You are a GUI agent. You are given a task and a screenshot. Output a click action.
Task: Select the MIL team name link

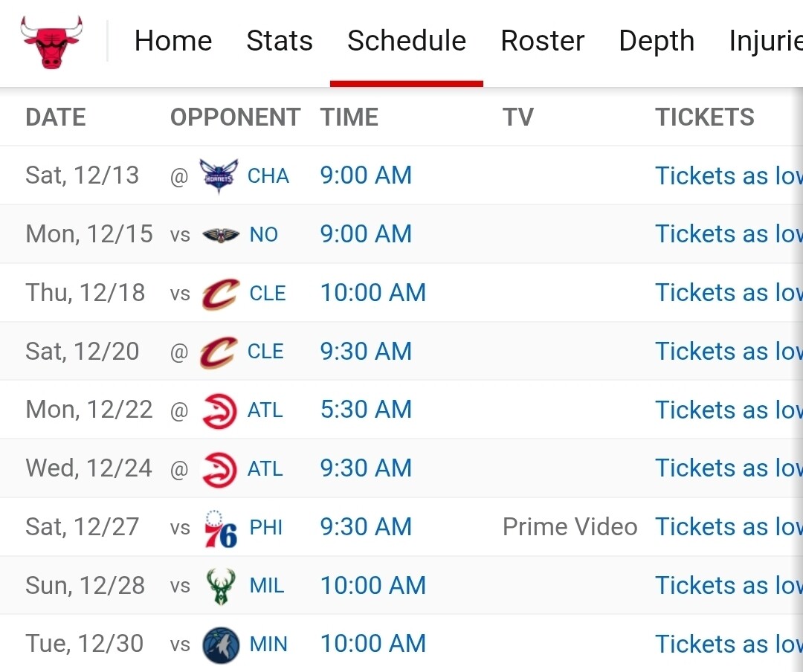click(267, 586)
